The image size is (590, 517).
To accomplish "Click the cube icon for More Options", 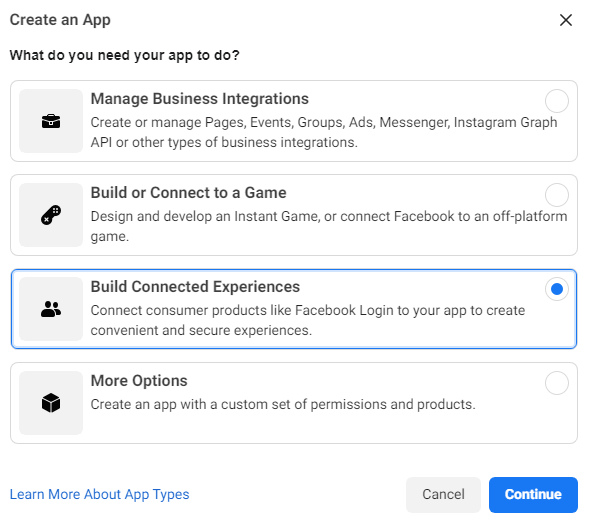I will tap(51, 403).
